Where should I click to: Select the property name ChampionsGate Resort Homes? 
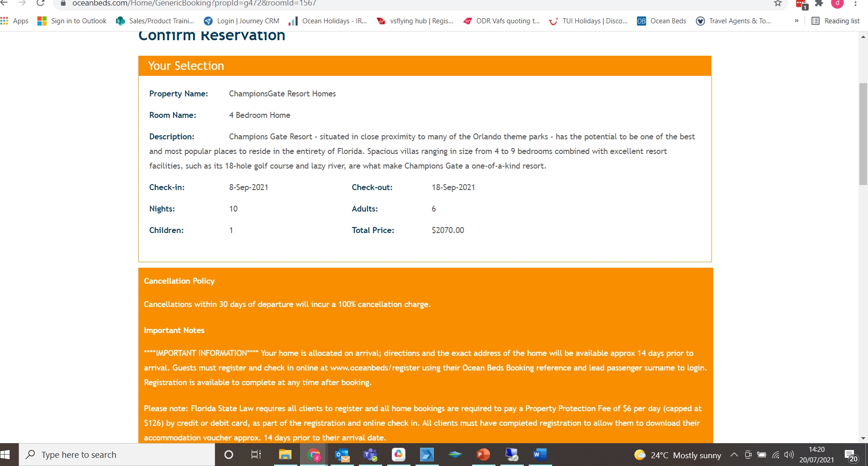282,94
